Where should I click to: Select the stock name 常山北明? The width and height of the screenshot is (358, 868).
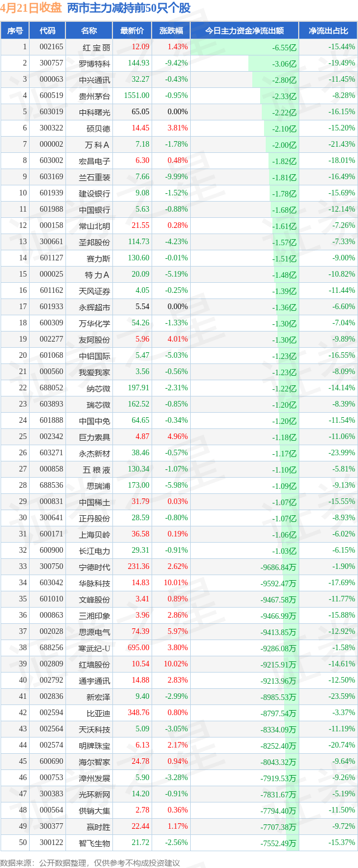(x=95, y=226)
